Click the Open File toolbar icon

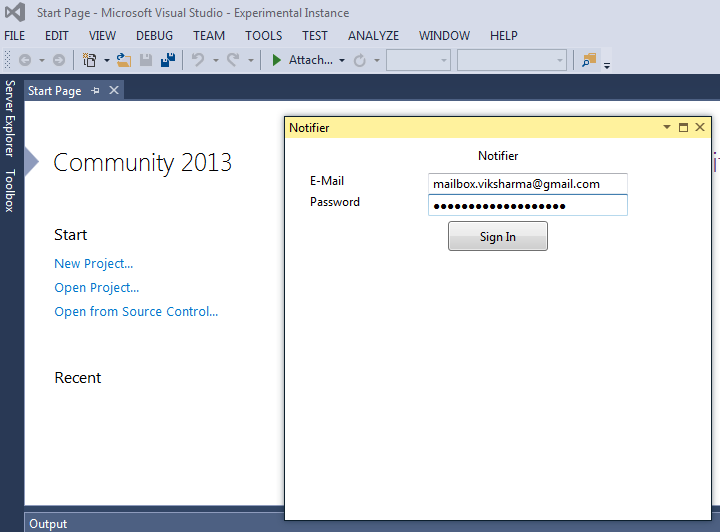pos(124,60)
